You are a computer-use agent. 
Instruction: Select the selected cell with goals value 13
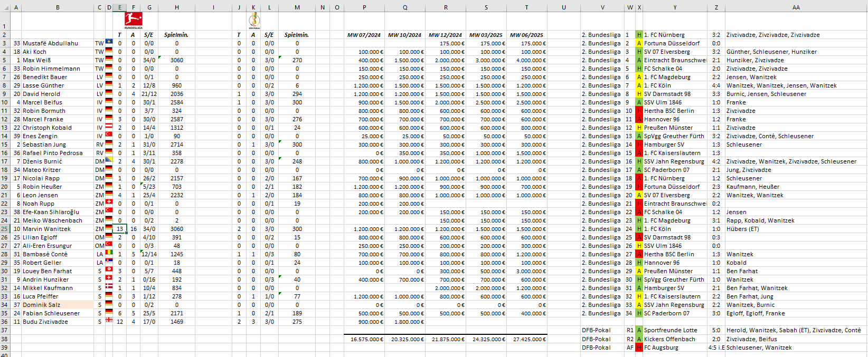[x=120, y=229]
